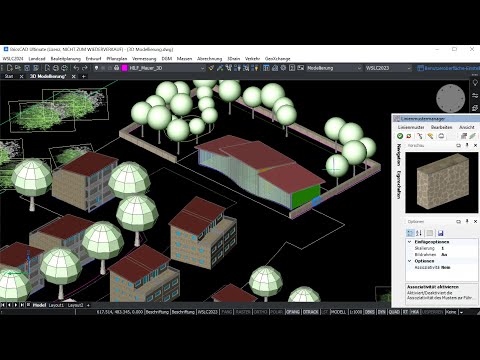Switch to the Model layout tab
Screen dimensions: 480x360
point(39,305)
